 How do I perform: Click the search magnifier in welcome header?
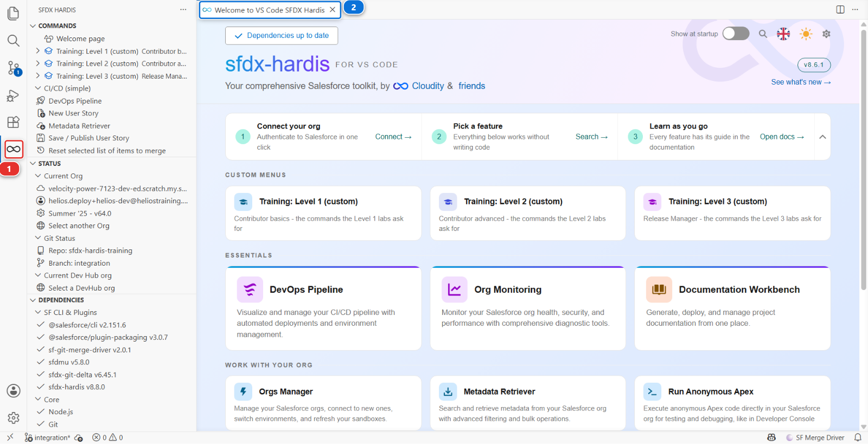pyautogui.click(x=763, y=34)
